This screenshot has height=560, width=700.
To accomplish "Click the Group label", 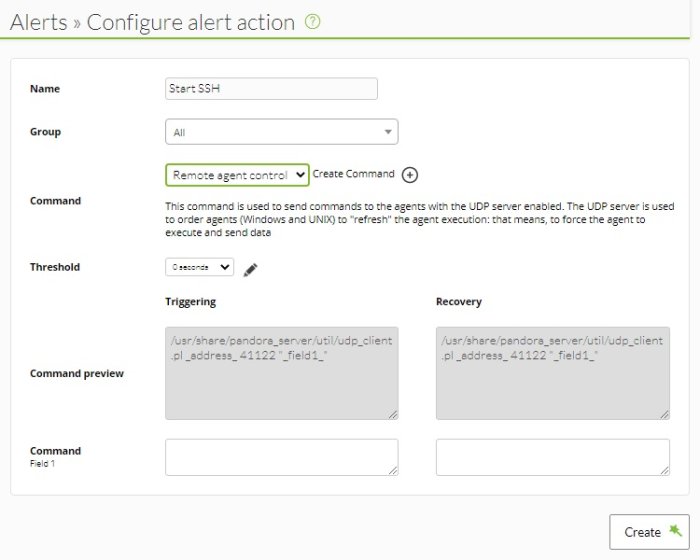I will (46, 132).
